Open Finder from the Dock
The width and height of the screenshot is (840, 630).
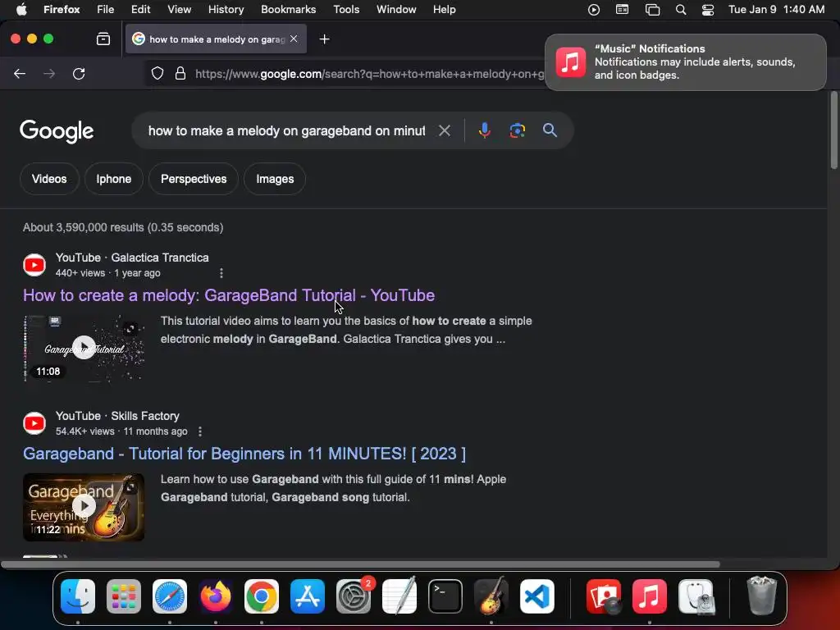point(78,596)
